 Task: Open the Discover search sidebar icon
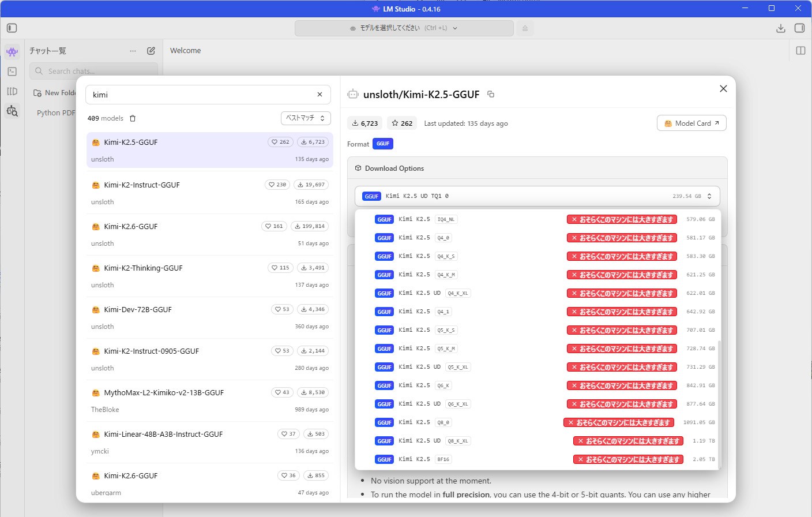point(12,111)
